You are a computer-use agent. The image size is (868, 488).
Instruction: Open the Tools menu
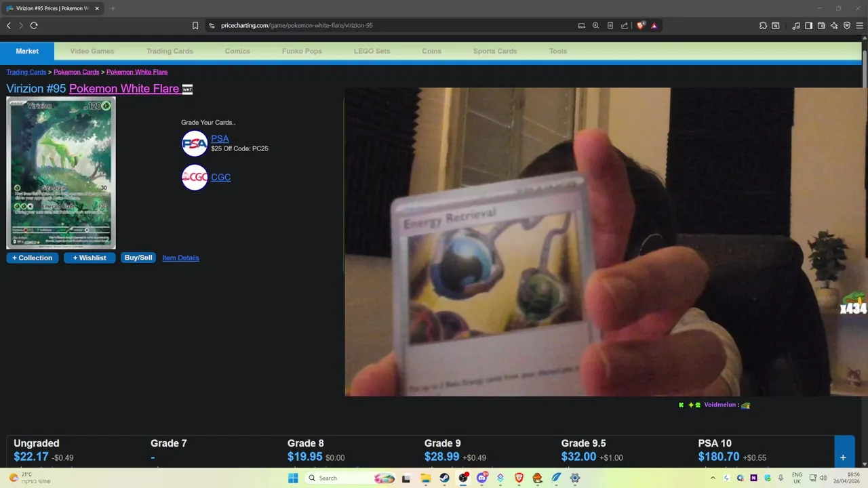(x=558, y=51)
